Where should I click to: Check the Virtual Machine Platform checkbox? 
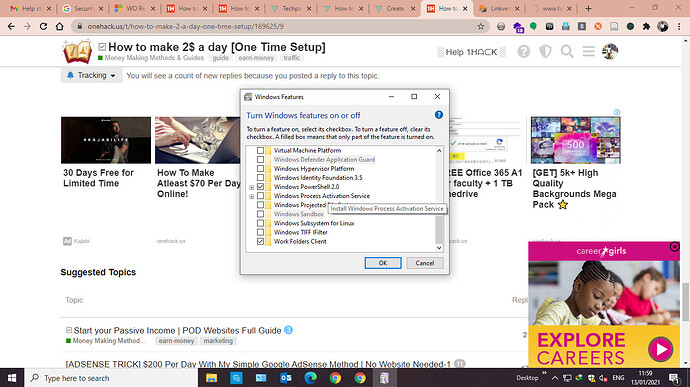pyautogui.click(x=261, y=151)
